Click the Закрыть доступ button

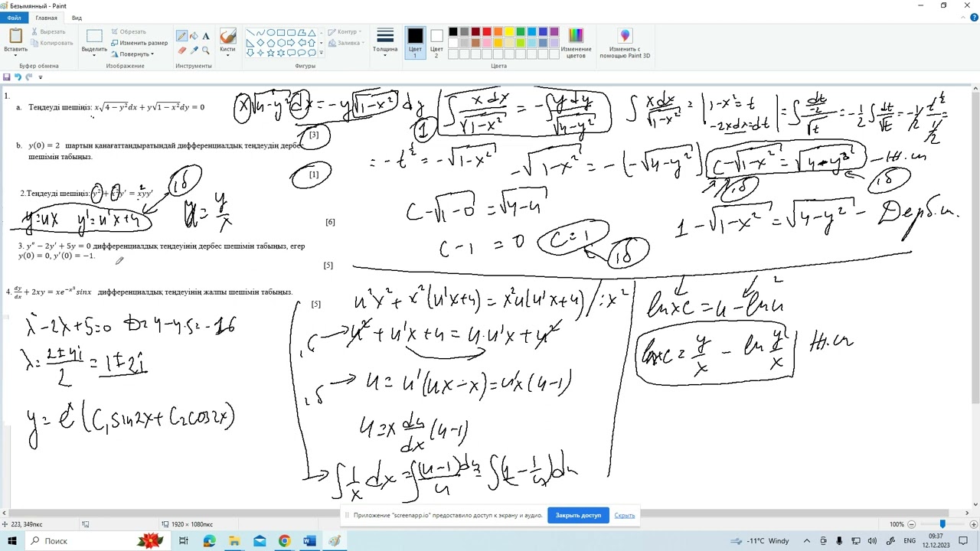(x=578, y=515)
